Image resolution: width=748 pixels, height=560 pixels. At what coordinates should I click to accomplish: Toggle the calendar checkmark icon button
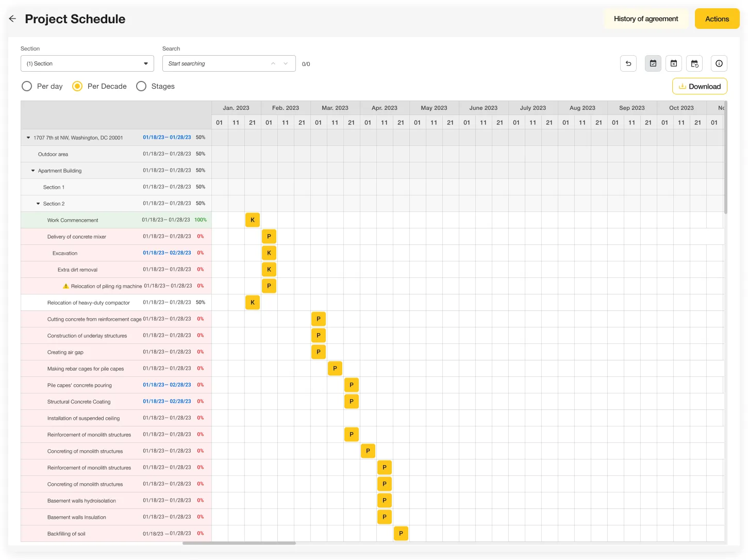(653, 63)
